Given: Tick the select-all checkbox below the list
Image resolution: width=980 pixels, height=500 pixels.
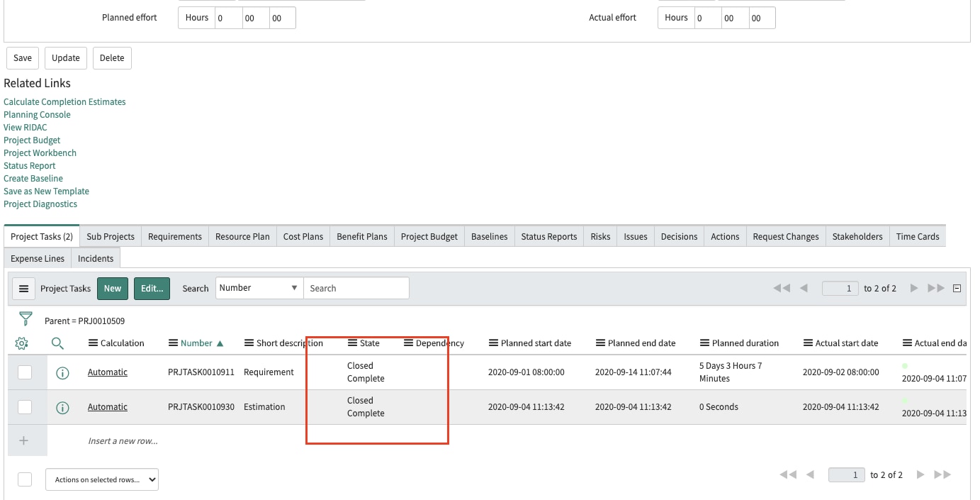Looking at the screenshot, I should pyautogui.click(x=25, y=479).
